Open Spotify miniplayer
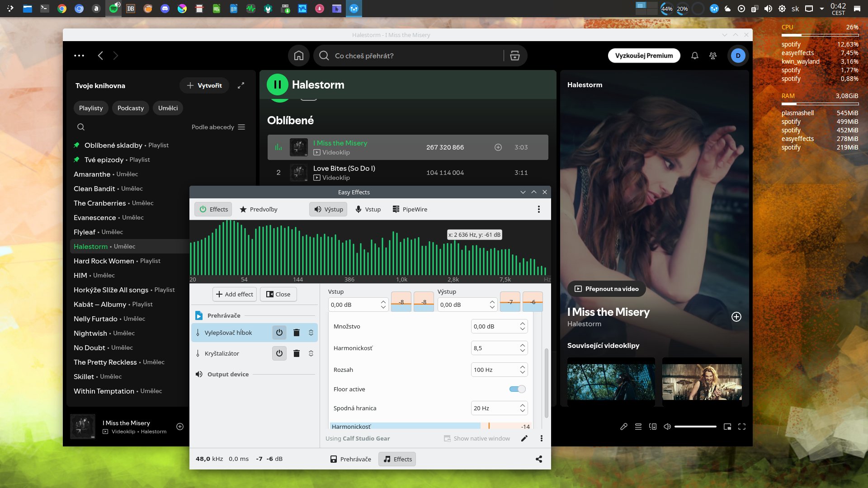The image size is (868, 488). point(727,427)
